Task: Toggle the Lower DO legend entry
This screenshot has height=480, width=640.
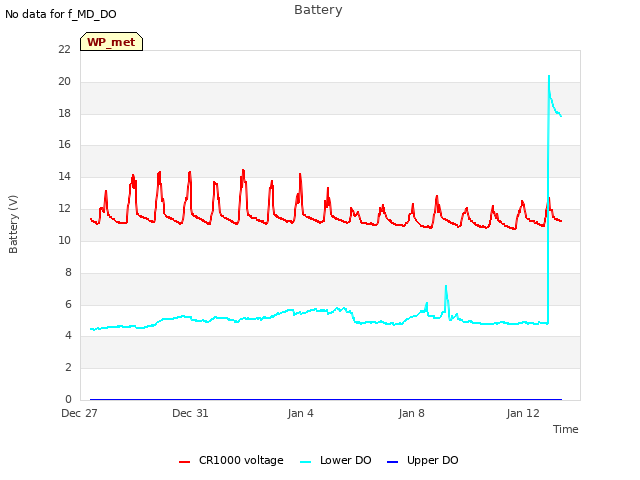Action: (x=336, y=460)
